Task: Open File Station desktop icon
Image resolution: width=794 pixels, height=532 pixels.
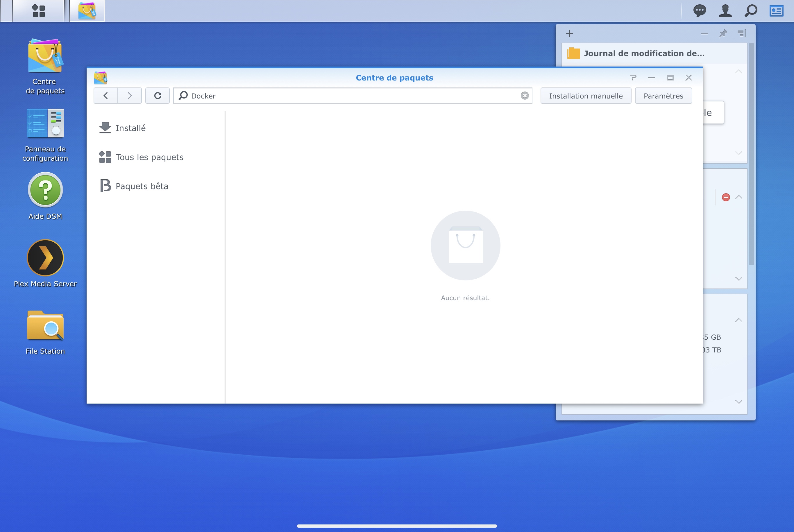Action: tap(45, 325)
